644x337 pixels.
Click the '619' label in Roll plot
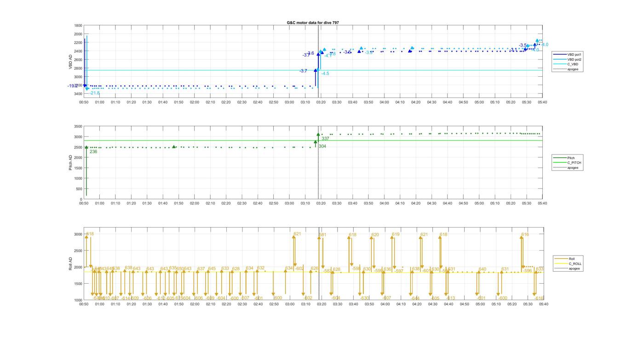point(396,234)
